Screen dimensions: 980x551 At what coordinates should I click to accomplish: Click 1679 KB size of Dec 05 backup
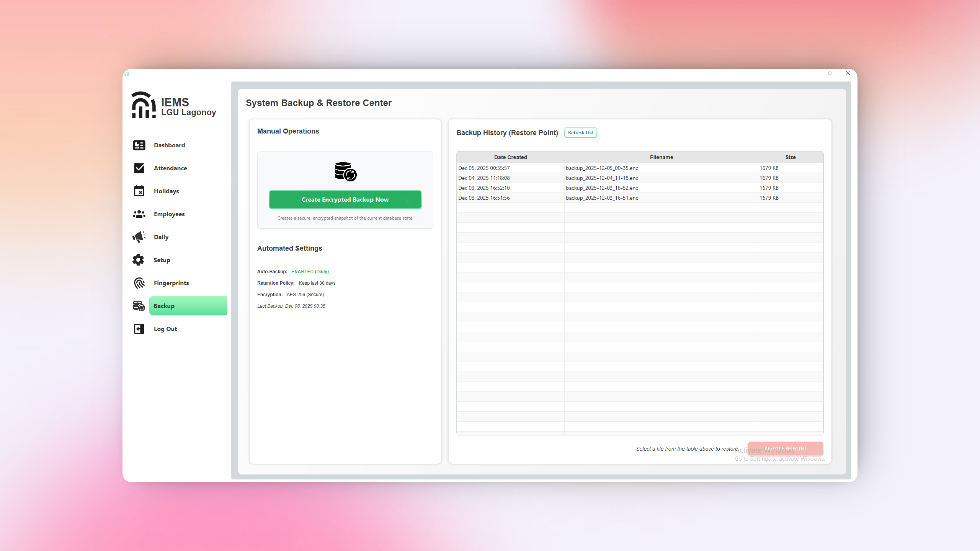[x=769, y=168]
